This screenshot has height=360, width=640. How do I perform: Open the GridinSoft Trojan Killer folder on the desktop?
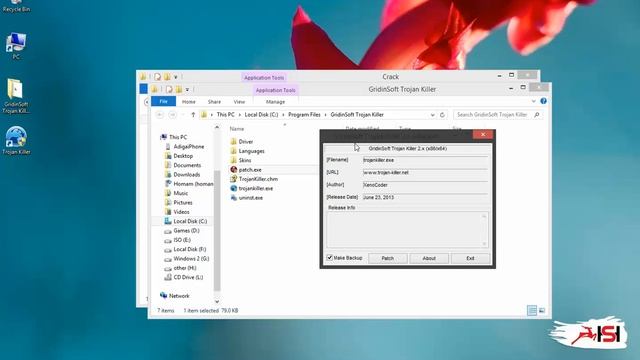tap(16, 96)
